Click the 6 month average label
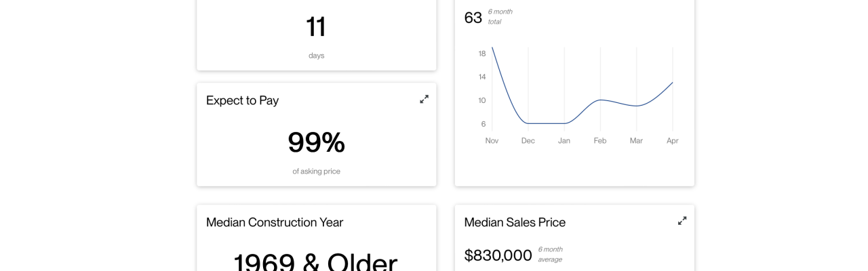Viewport: 868px width, 271px height. pos(551,254)
